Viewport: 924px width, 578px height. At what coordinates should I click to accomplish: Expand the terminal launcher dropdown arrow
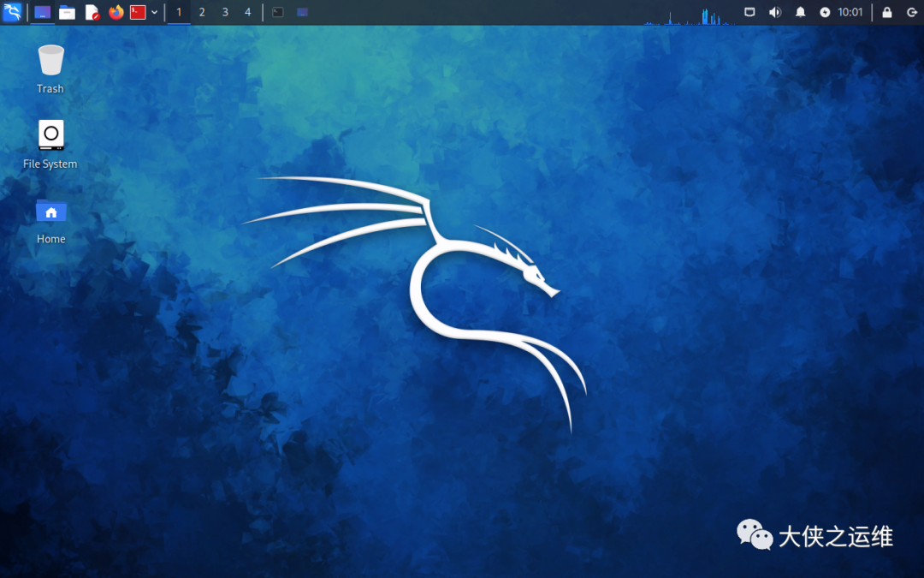click(154, 12)
